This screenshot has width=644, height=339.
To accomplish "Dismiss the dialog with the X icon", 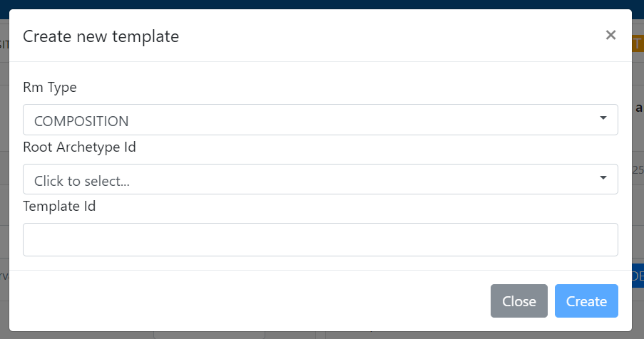I will pyautogui.click(x=610, y=35).
